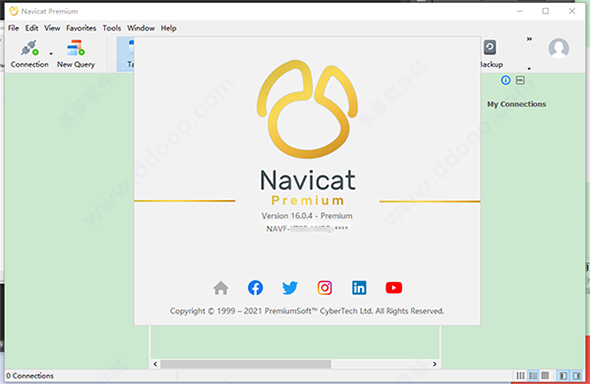Viewport: 590px width, 384px height.
Task: Open Navicat's YouTube channel icon
Action: click(x=394, y=288)
